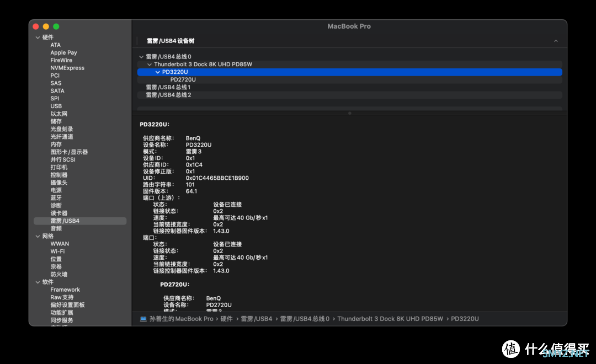Viewport: 596px width, 364px height.
Task: Select 宗卷 in the sidebar
Action: tap(56, 266)
